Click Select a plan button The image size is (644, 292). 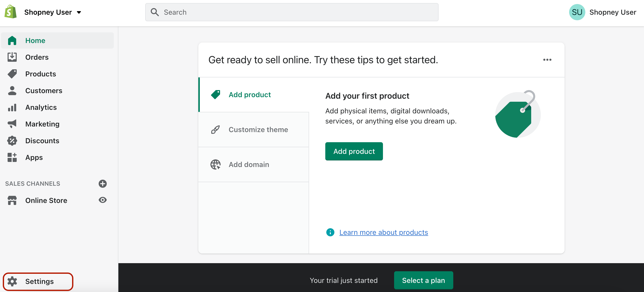(x=423, y=281)
